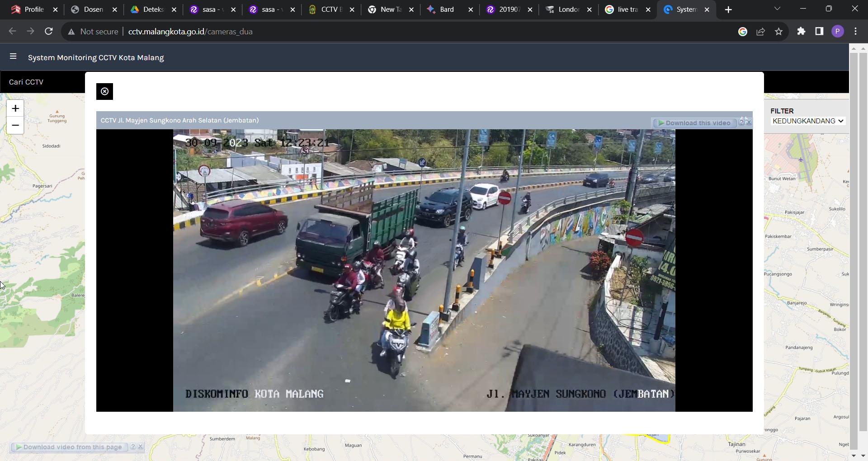Dismiss the Download video from this page bar
Image resolution: width=868 pixels, height=461 pixels.
pos(141,447)
